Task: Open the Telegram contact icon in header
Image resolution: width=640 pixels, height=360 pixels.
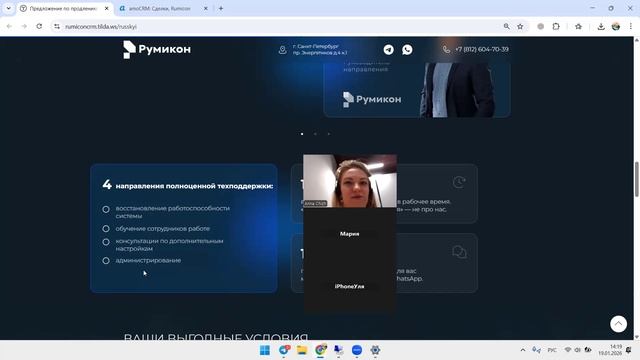Action: tap(389, 49)
